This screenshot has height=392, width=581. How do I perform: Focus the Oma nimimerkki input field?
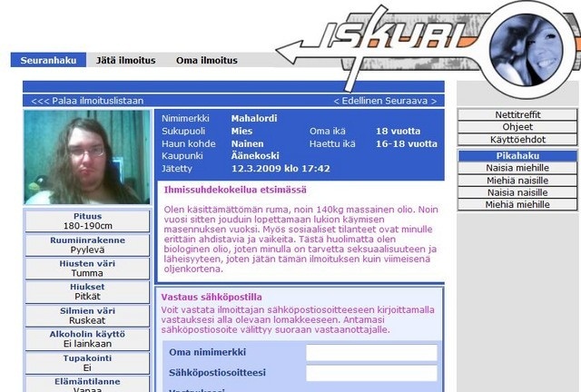pyautogui.click(x=371, y=353)
